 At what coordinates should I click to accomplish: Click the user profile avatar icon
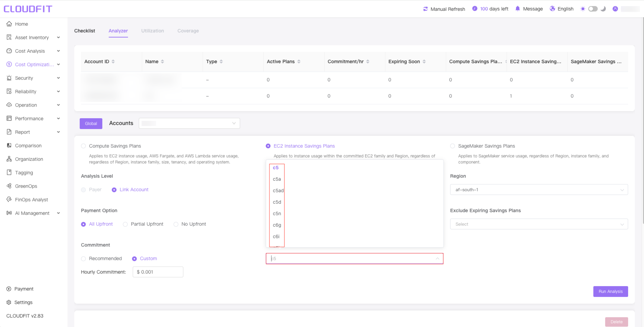615,9
